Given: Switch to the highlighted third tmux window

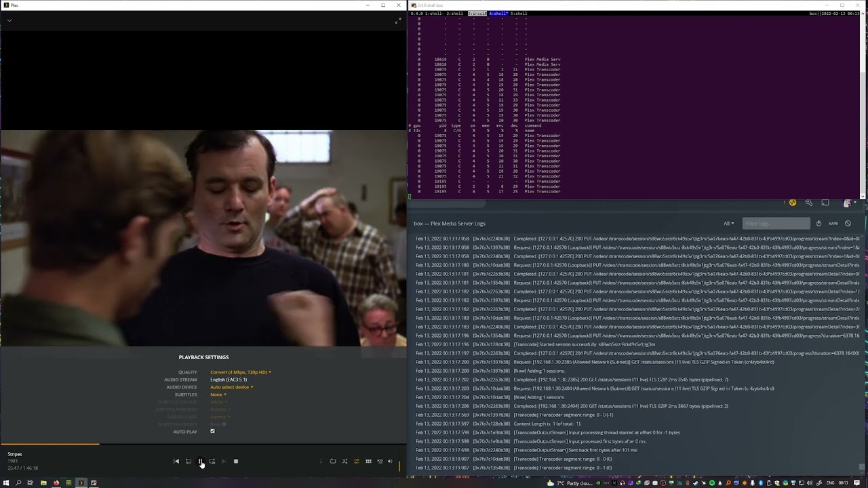Looking at the screenshot, I should pyautogui.click(x=477, y=14).
